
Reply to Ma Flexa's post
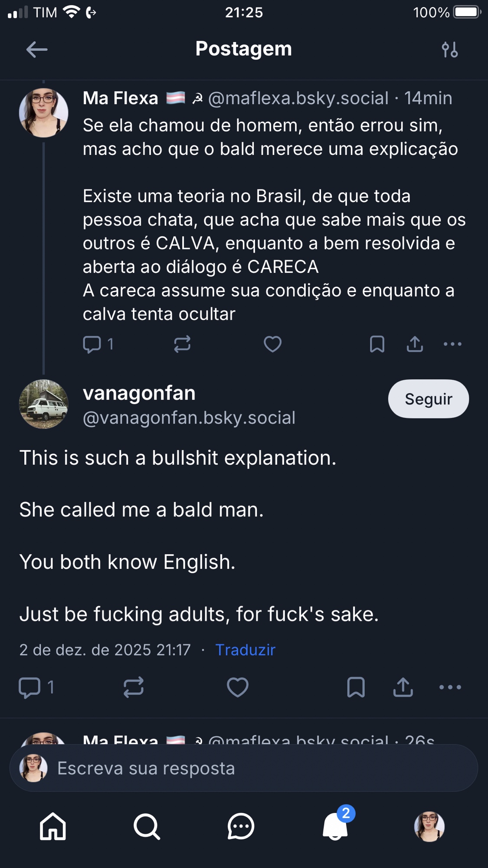[92, 345]
